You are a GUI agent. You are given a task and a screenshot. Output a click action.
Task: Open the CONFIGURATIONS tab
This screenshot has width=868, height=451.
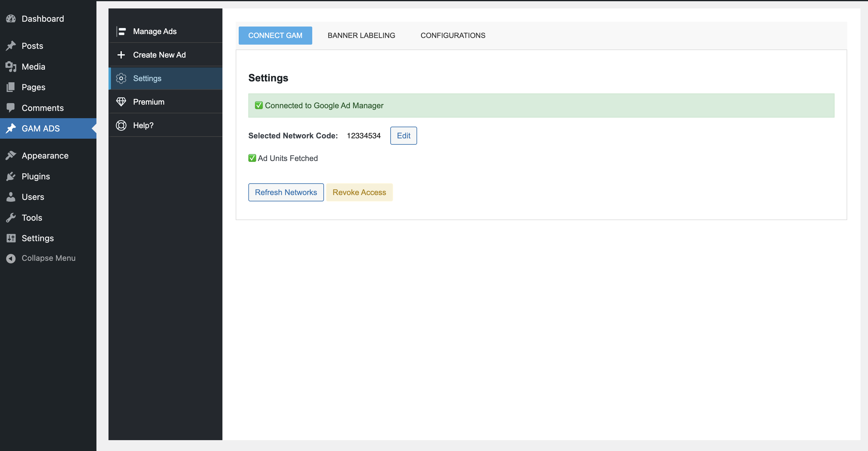tap(452, 35)
